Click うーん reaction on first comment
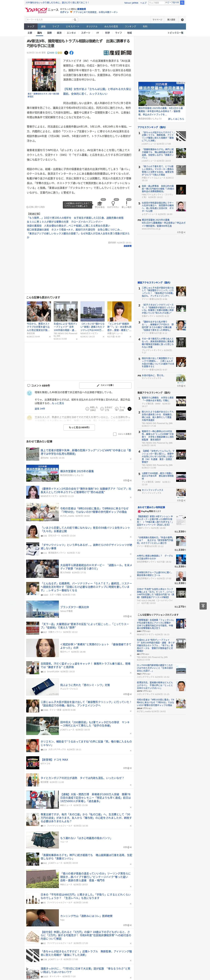 (x=120, y=409)
